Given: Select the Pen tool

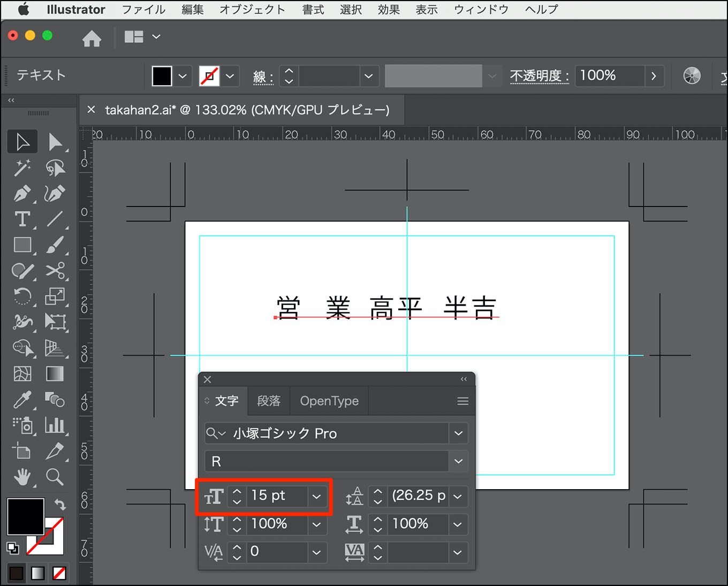Looking at the screenshot, I should (x=22, y=193).
